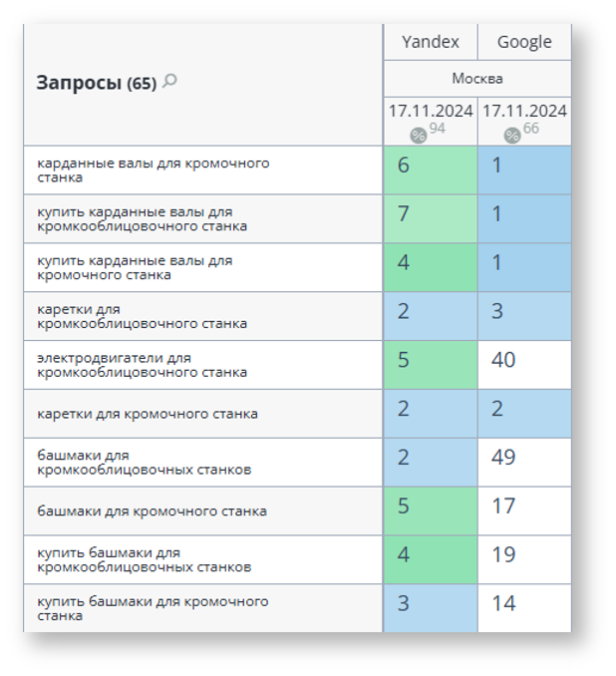Click Google position 2 for каретки кромочного станка
The image size is (616, 676).
[x=524, y=414]
